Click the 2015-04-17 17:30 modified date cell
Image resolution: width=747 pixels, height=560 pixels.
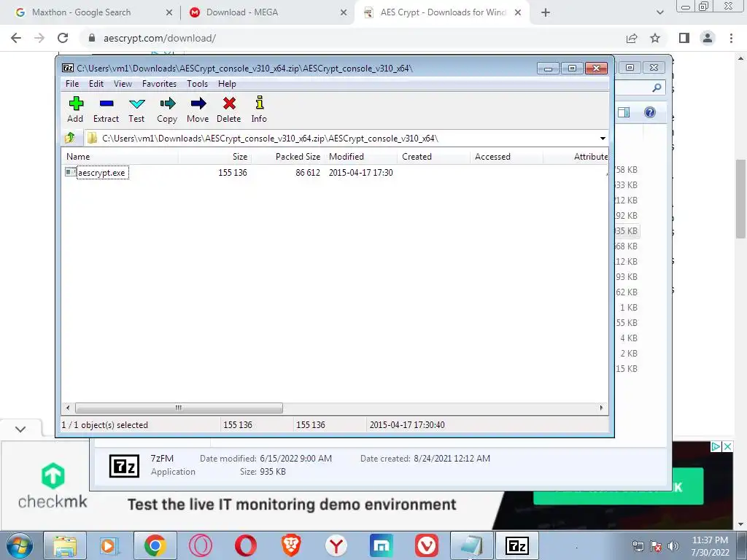pos(360,173)
